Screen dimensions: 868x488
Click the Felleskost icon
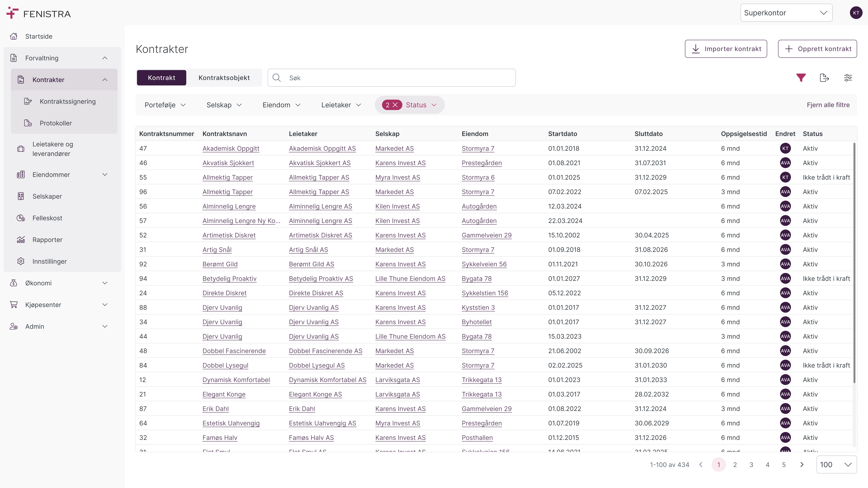tap(21, 218)
